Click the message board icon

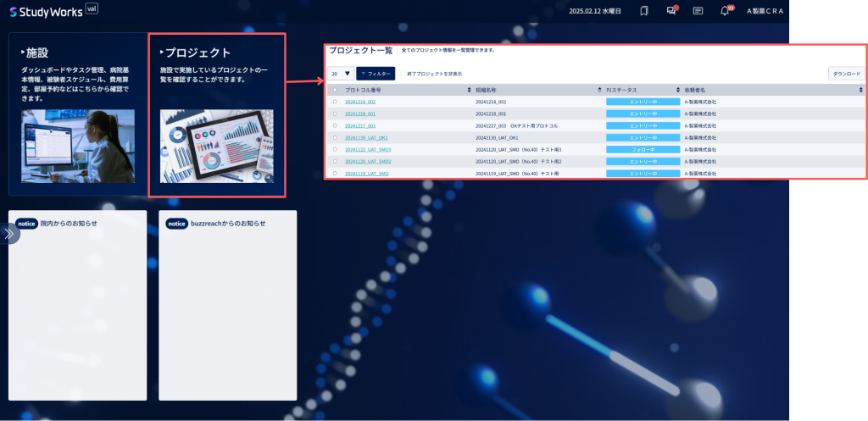[698, 11]
